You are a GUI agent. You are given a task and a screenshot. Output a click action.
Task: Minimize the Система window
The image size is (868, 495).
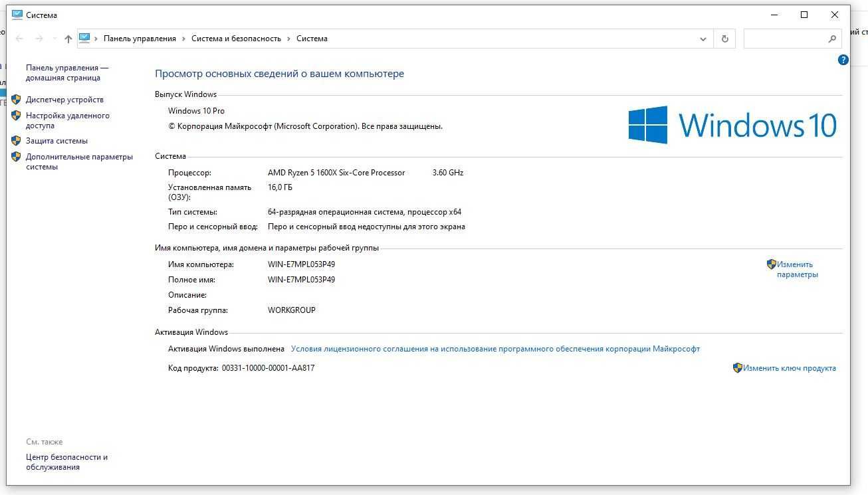(x=774, y=15)
